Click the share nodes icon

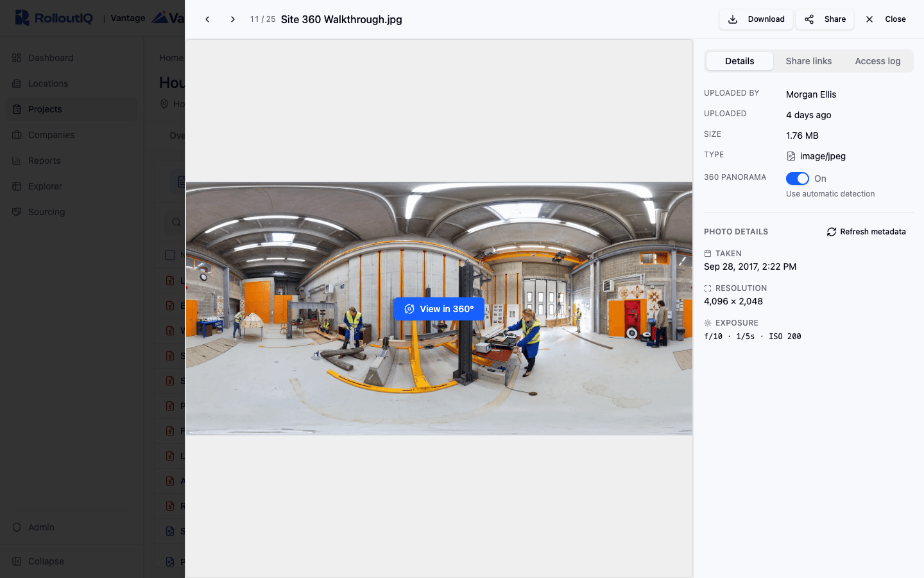click(x=810, y=19)
